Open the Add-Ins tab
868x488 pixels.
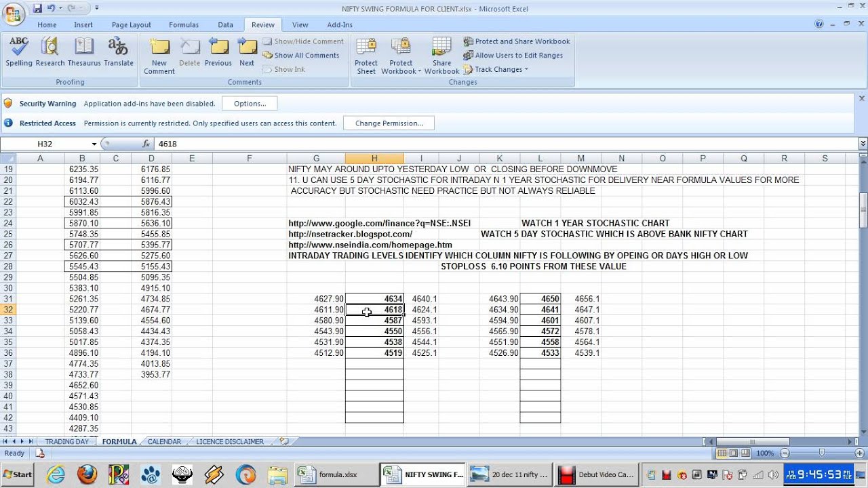340,25
